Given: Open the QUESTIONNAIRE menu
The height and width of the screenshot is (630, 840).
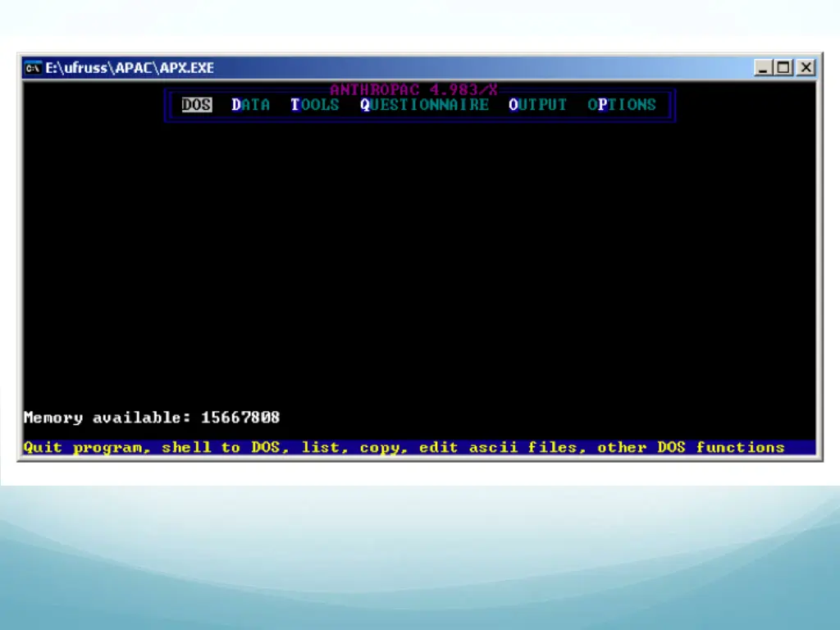Looking at the screenshot, I should click(424, 105).
